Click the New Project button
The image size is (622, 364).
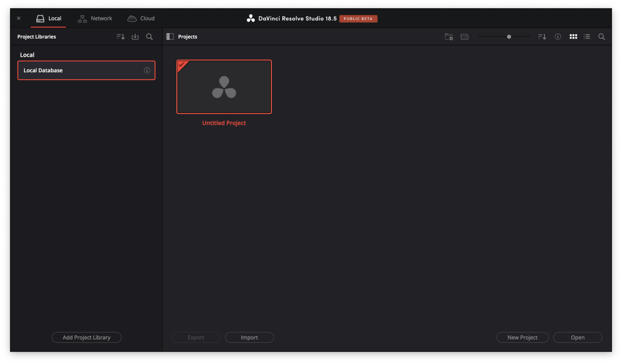pyautogui.click(x=522, y=337)
